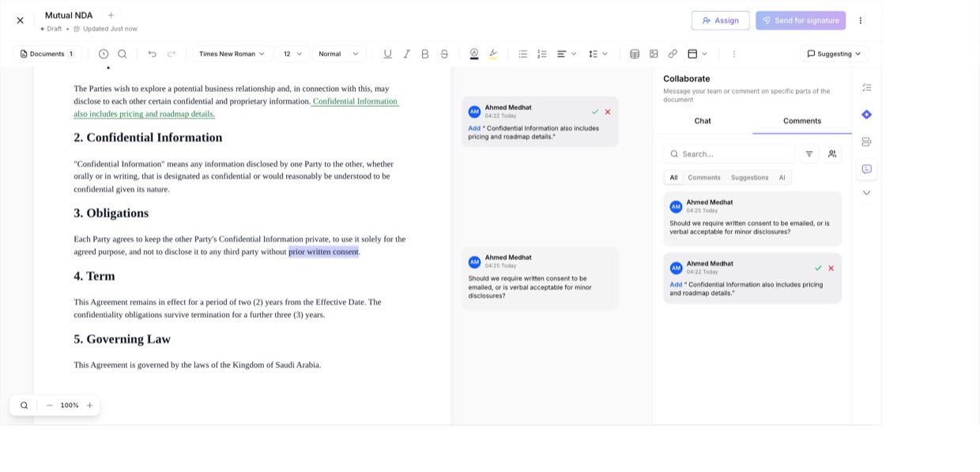980x472 pixels.
Task: Redo the last undone edit
Action: pyautogui.click(x=171, y=54)
